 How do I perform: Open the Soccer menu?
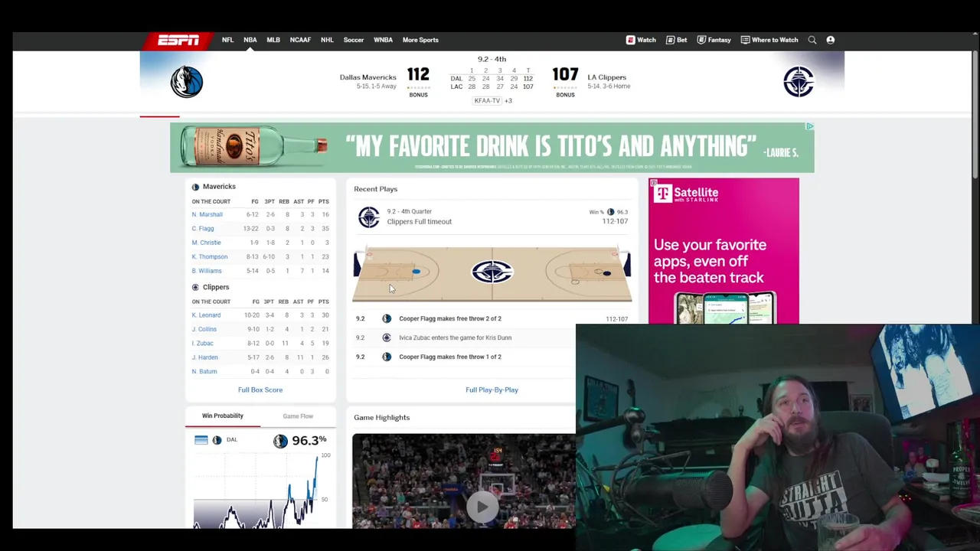(x=354, y=40)
